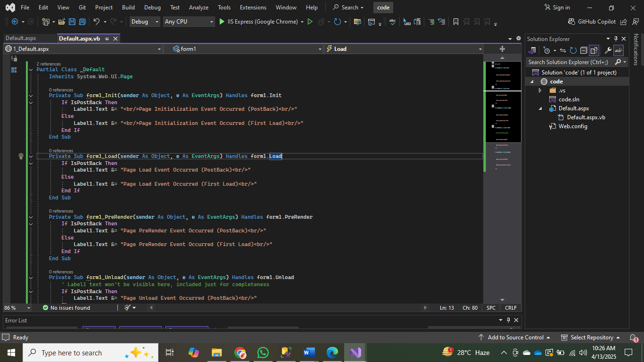Close the Default.aspx.vb tab
644x362 pixels.
click(x=116, y=39)
